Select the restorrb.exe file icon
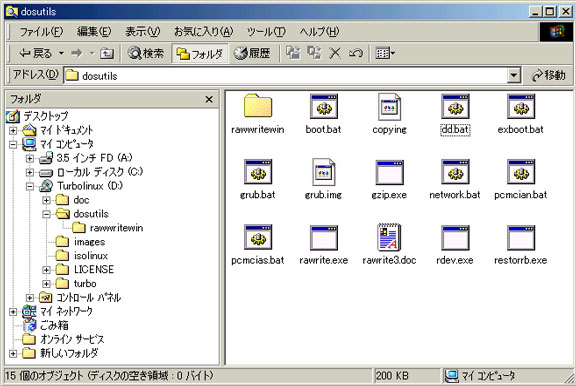The width and height of the screenshot is (576, 386). 521,237
